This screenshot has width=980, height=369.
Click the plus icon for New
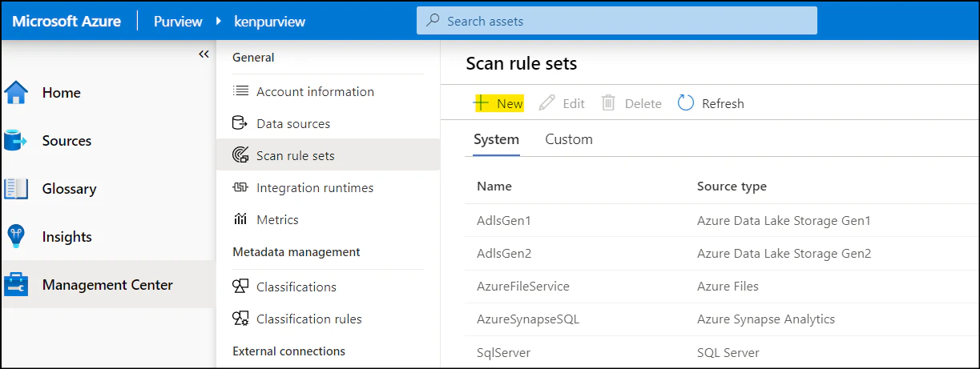481,103
